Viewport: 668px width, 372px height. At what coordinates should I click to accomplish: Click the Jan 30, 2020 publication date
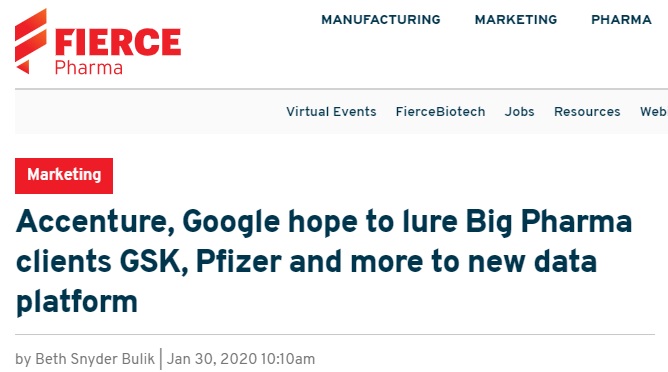[x=212, y=359]
